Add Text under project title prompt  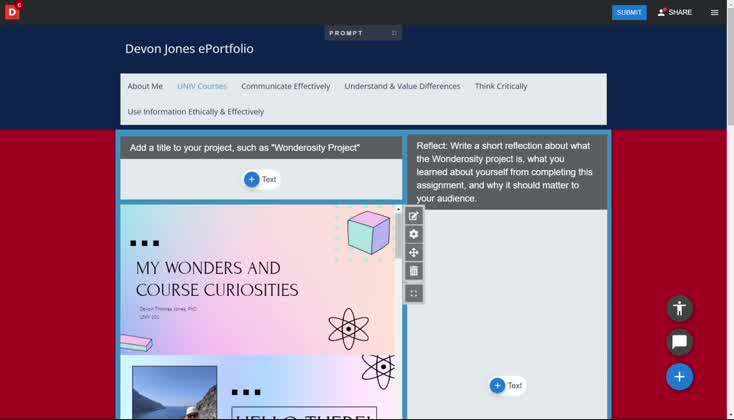[260, 180]
